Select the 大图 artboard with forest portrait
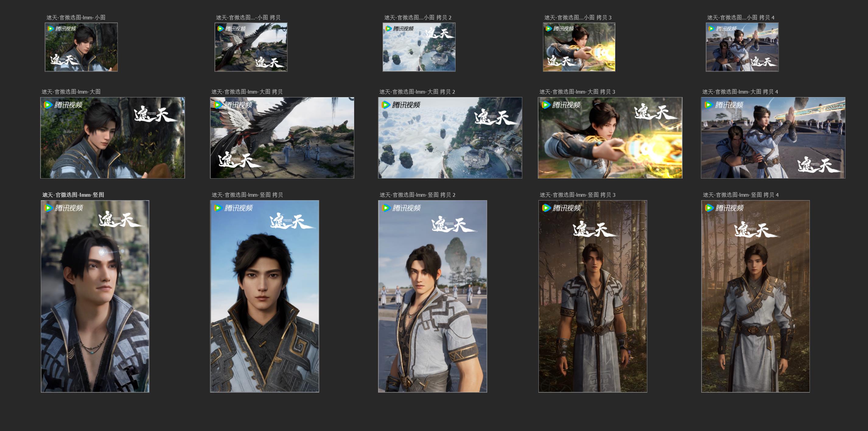 [x=113, y=138]
